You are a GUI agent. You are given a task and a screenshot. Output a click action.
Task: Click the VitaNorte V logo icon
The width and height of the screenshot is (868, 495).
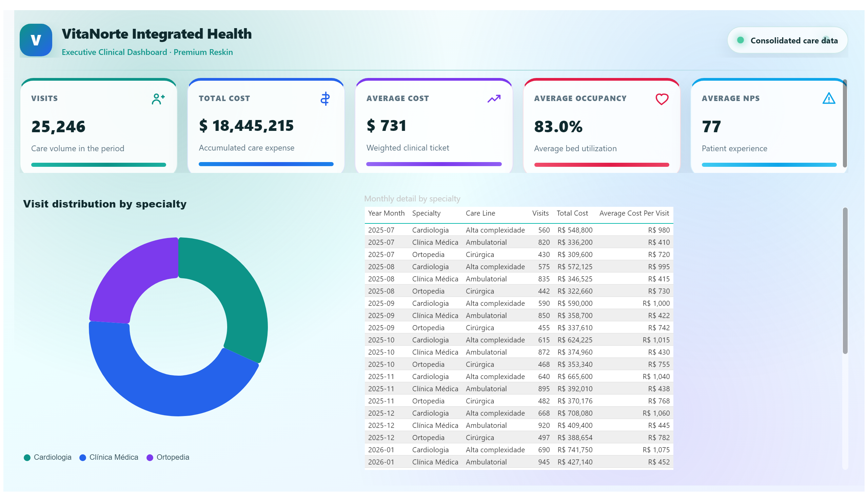[x=36, y=40]
